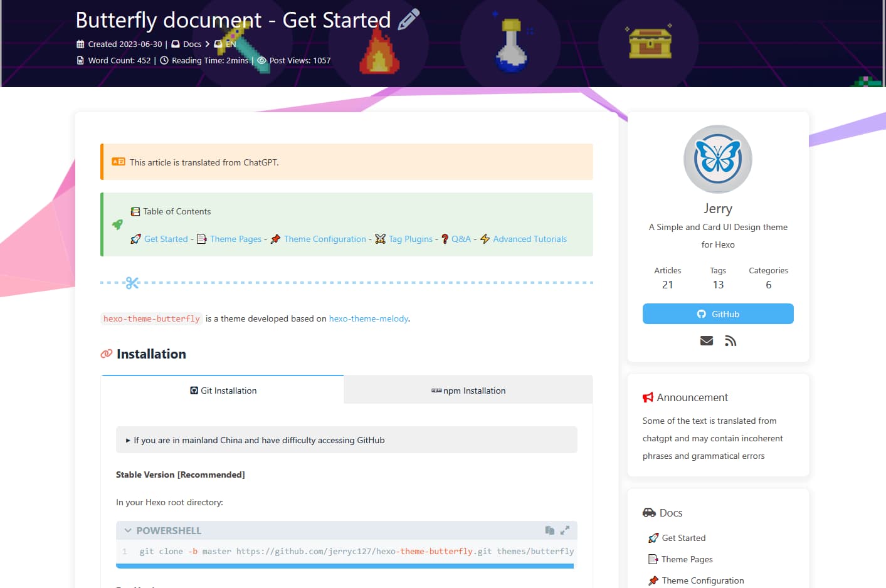Image resolution: width=886 pixels, height=588 pixels.
Task: Open Theme Pages in Docs sidebar
Action: (687, 559)
